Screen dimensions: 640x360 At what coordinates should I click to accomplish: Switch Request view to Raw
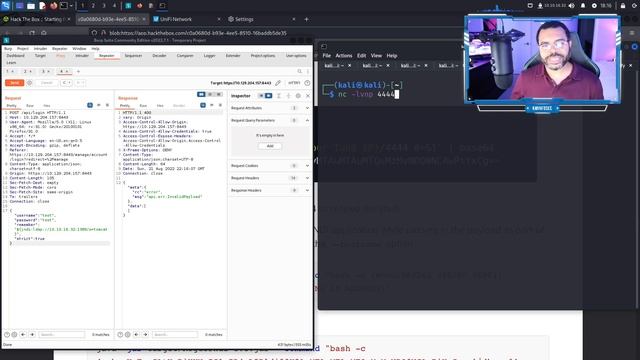(30, 106)
